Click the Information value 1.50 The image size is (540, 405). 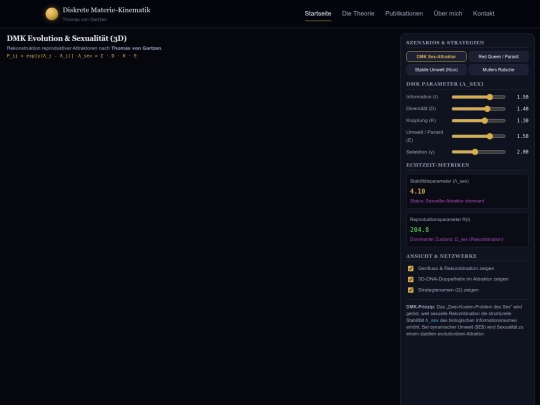pos(522,97)
